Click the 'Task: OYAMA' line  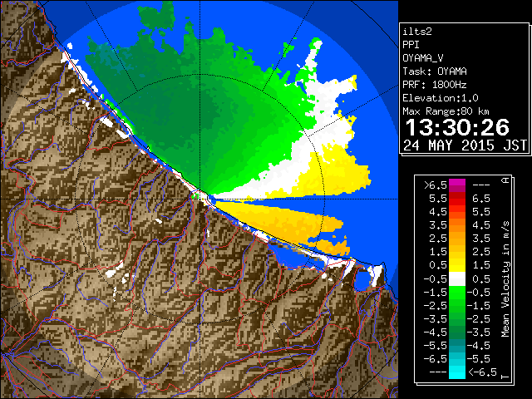tap(435, 71)
